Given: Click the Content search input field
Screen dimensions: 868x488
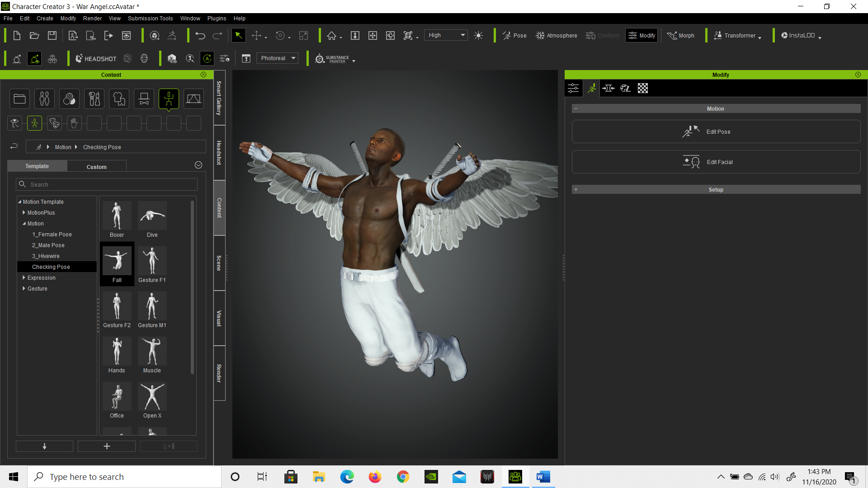Looking at the screenshot, I should click(x=107, y=184).
